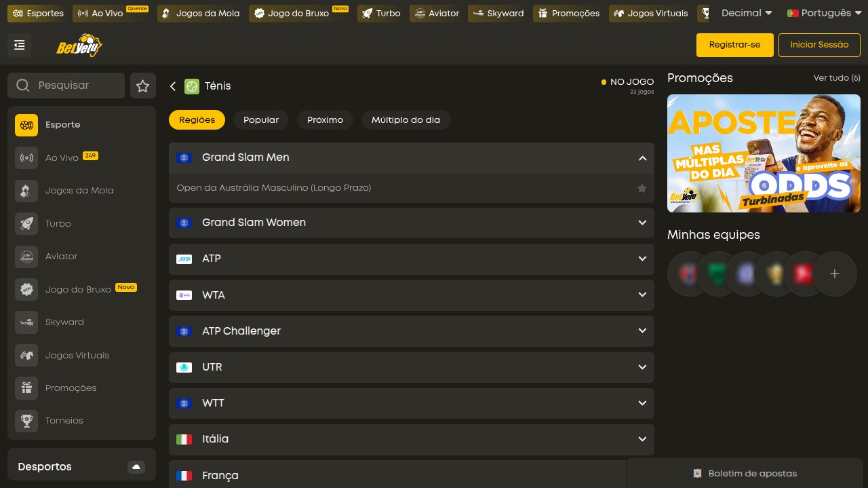
Task: Click the Iniciar Sessão button
Action: 819,45
